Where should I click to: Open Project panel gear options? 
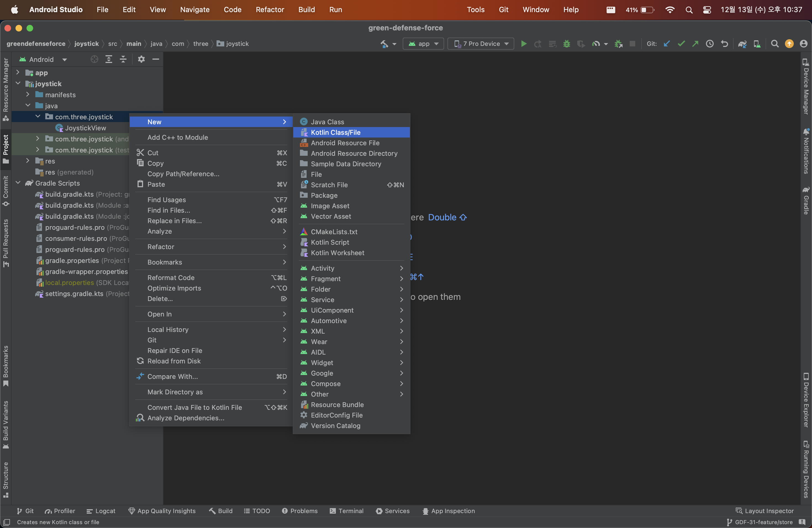pos(141,59)
